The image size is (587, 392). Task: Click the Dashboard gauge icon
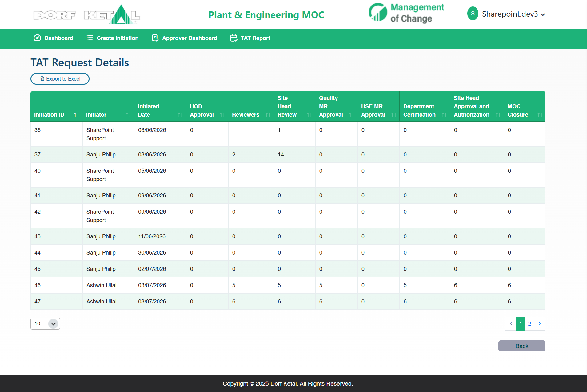[x=37, y=38]
